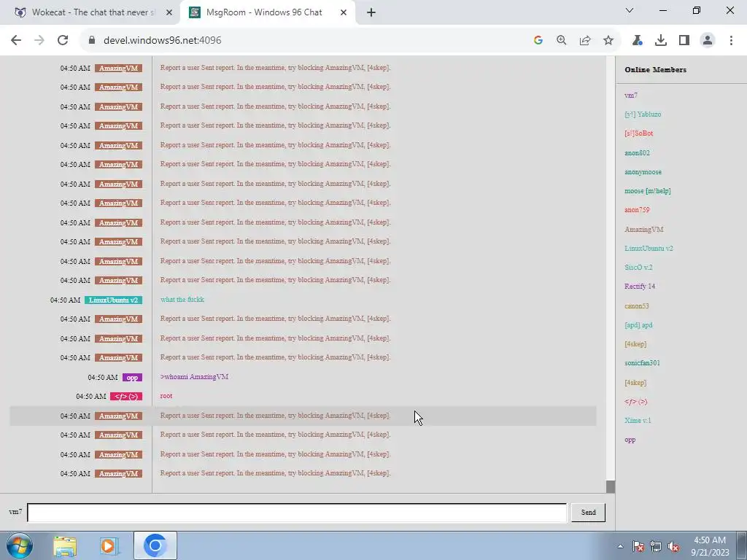Viewport: 747px width, 560px height.
Task: Show hidden tray icons arrow
Action: click(620, 546)
